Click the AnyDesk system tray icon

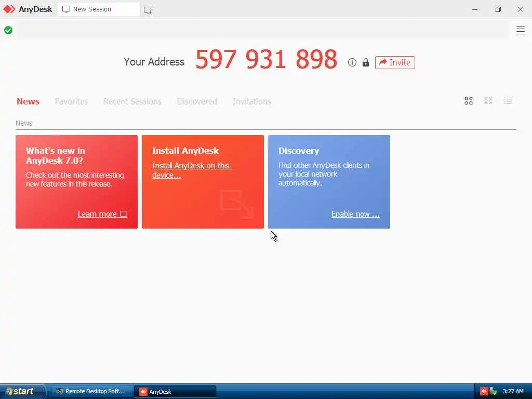[484, 392]
